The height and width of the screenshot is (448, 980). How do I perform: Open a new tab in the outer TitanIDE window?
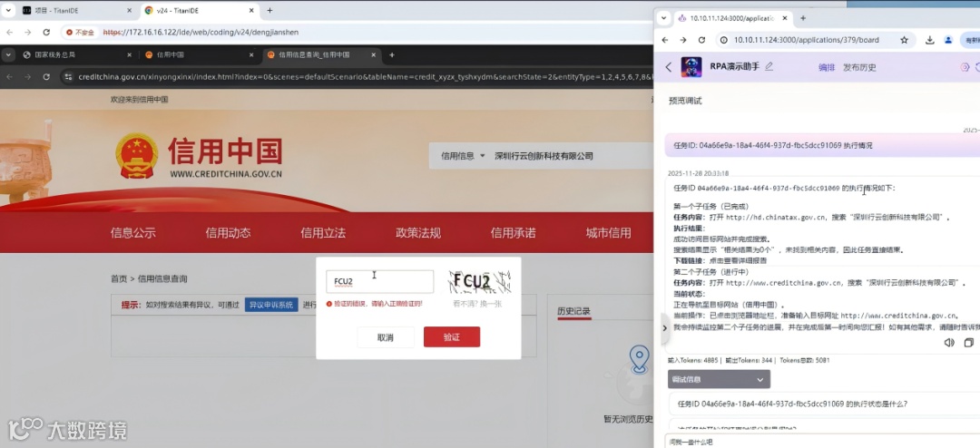270,11
